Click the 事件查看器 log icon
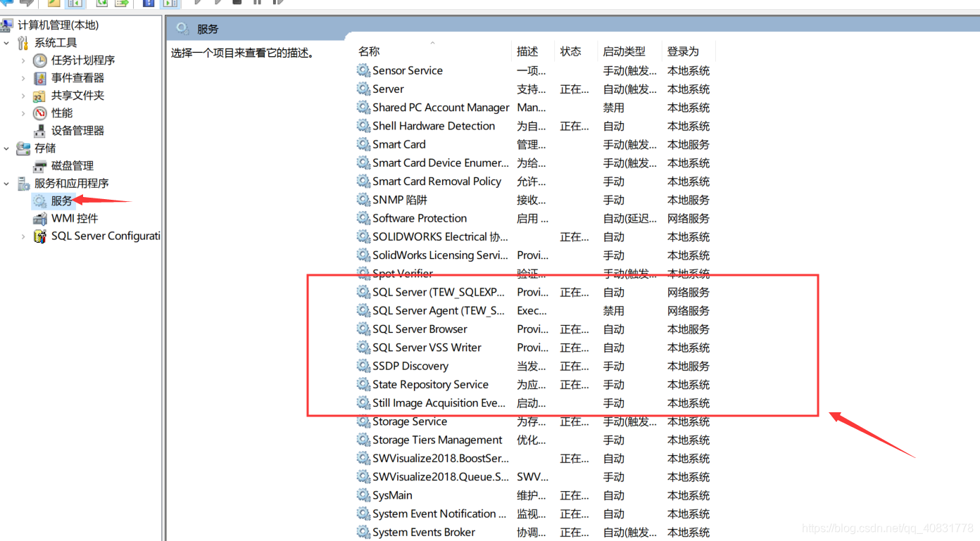This screenshot has height=541, width=980. 40,78
